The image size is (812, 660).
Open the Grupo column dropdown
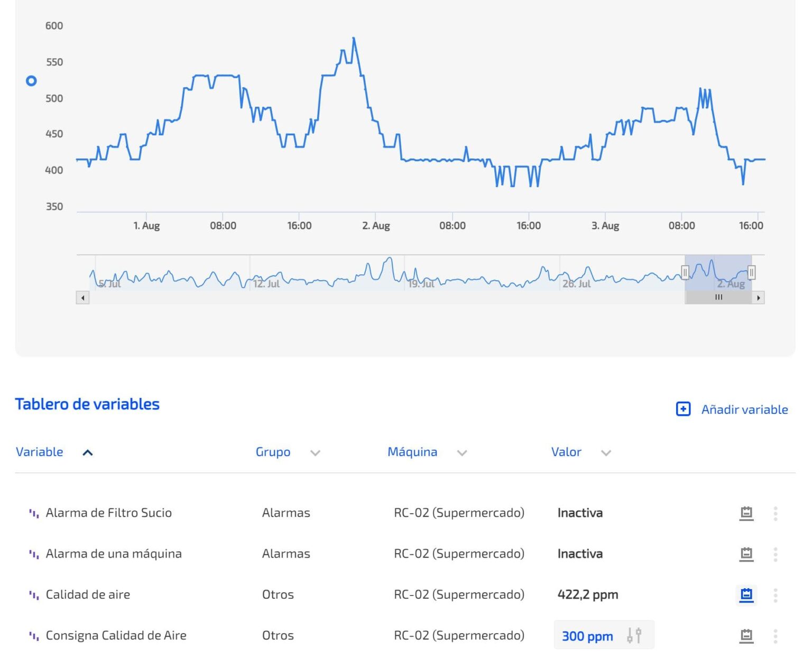(316, 453)
